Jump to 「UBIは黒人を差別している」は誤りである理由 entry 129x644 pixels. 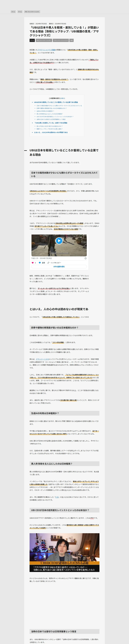[51, 123]
